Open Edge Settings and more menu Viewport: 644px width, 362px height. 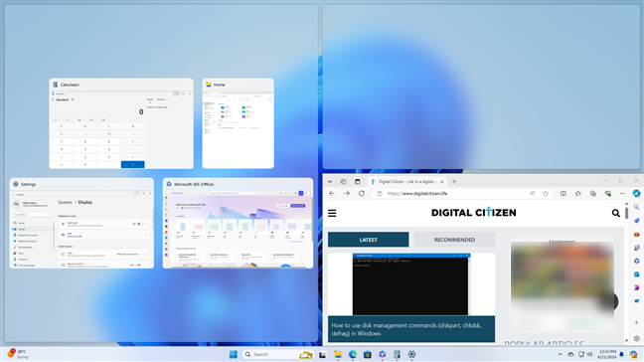coord(622,194)
